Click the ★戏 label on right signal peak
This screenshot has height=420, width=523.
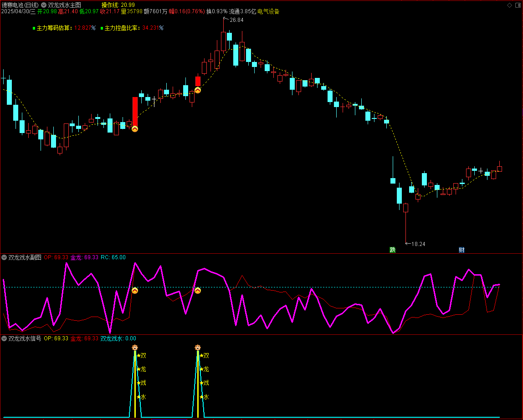205,383
